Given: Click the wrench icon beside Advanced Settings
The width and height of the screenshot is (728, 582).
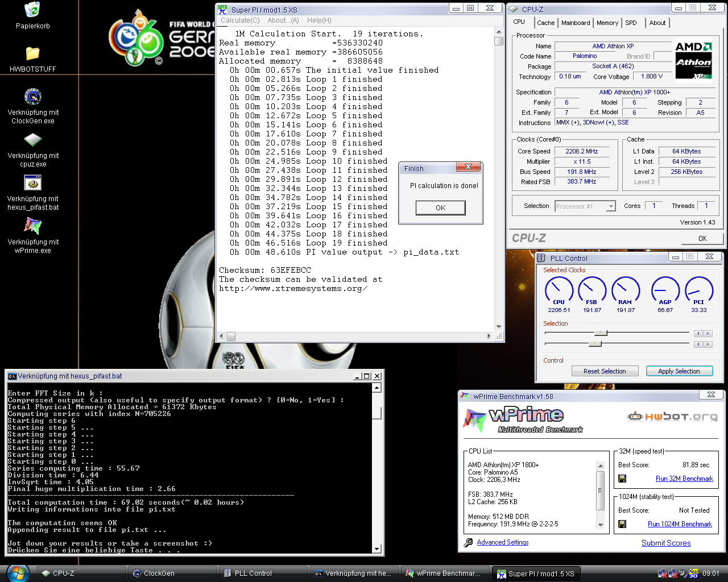Looking at the screenshot, I should [x=468, y=543].
